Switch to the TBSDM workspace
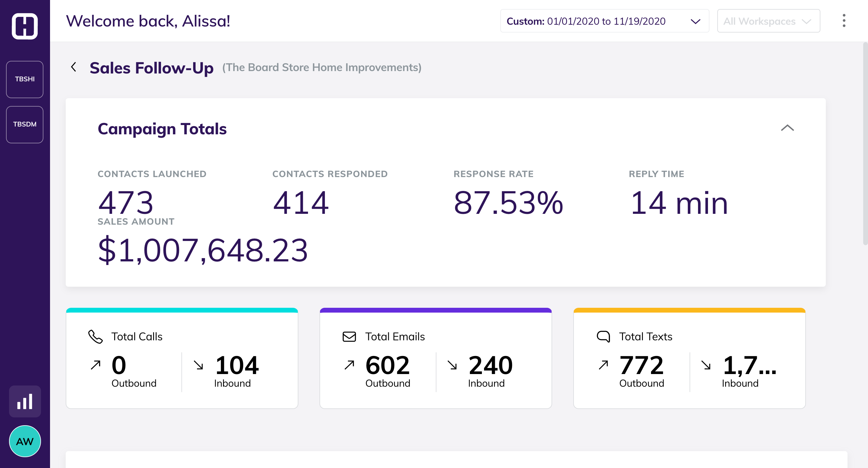This screenshot has height=468, width=868. [x=25, y=124]
